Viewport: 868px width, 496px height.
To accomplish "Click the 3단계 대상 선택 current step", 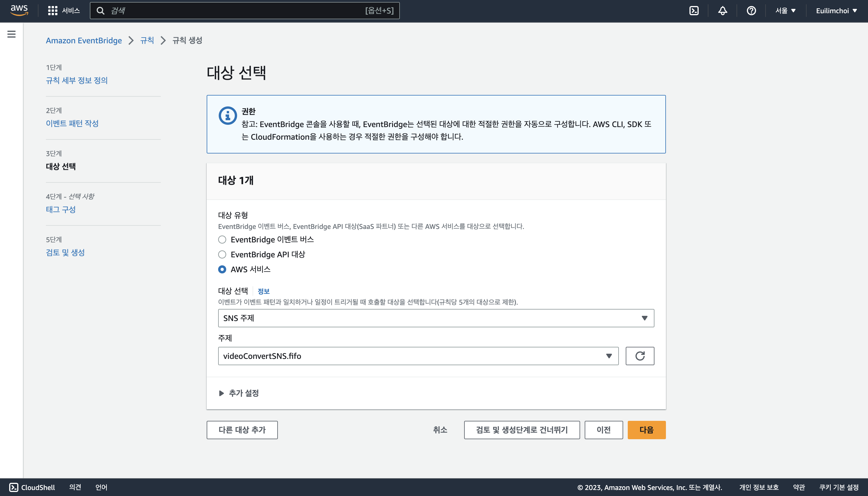I will tap(61, 166).
